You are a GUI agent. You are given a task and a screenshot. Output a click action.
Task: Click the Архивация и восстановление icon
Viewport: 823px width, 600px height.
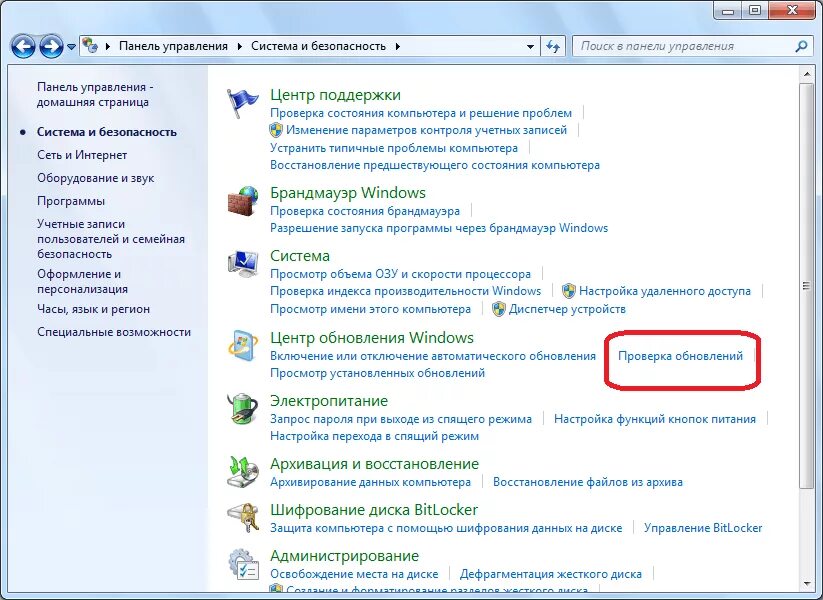pyautogui.click(x=242, y=471)
